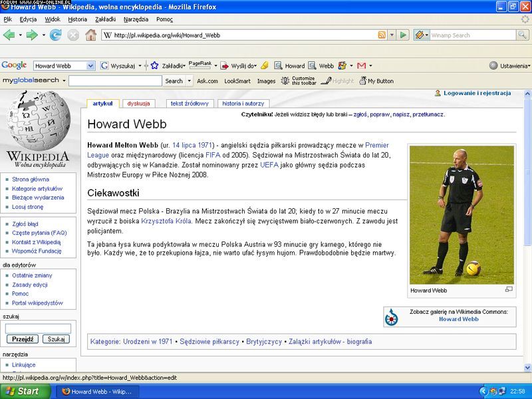Expand the Google toolbar search box dropdown
The height and width of the screenshot is (399, 532).
90,66
